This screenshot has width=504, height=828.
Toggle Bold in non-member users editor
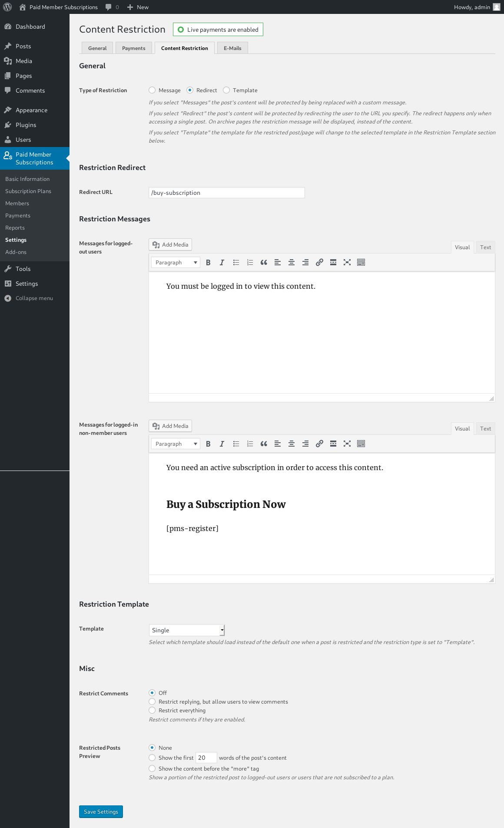(x=208, y=444)
